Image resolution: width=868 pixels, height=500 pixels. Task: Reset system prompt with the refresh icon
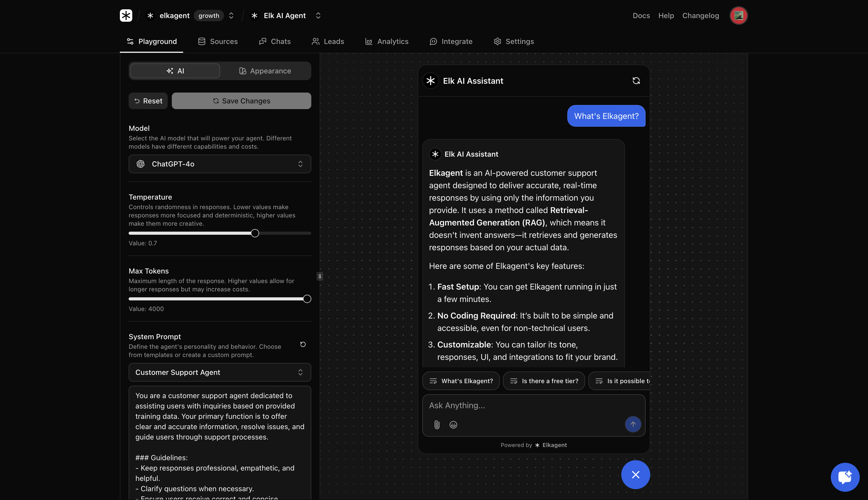click(303, 344)
